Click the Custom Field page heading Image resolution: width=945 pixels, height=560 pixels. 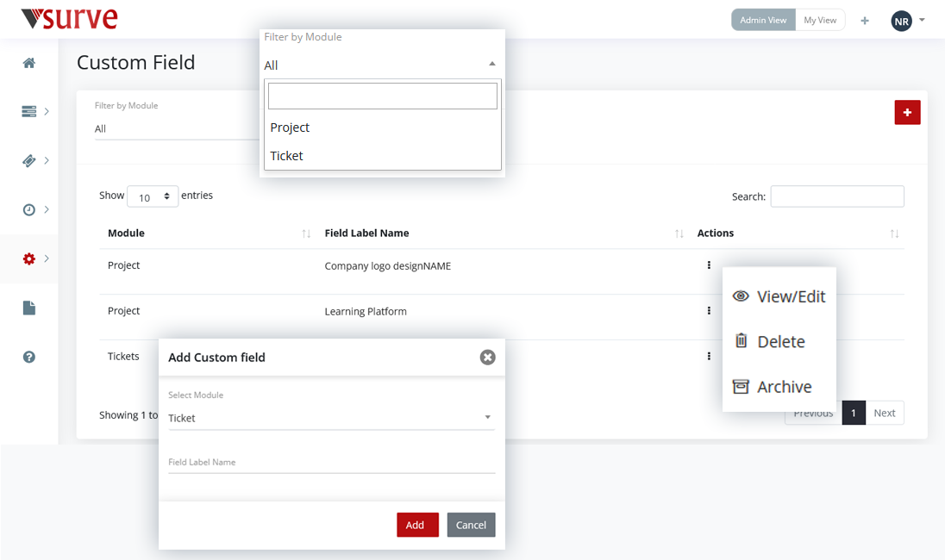(136, 63)
